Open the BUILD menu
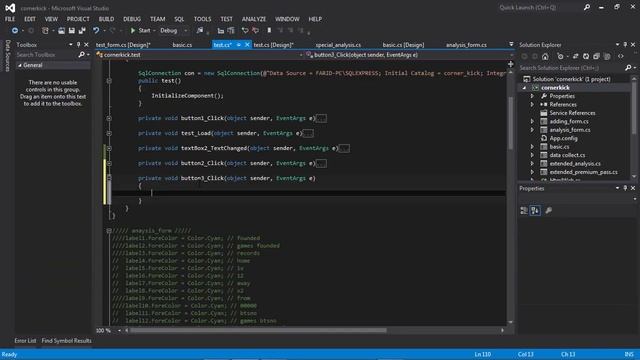 pos(106,19)
